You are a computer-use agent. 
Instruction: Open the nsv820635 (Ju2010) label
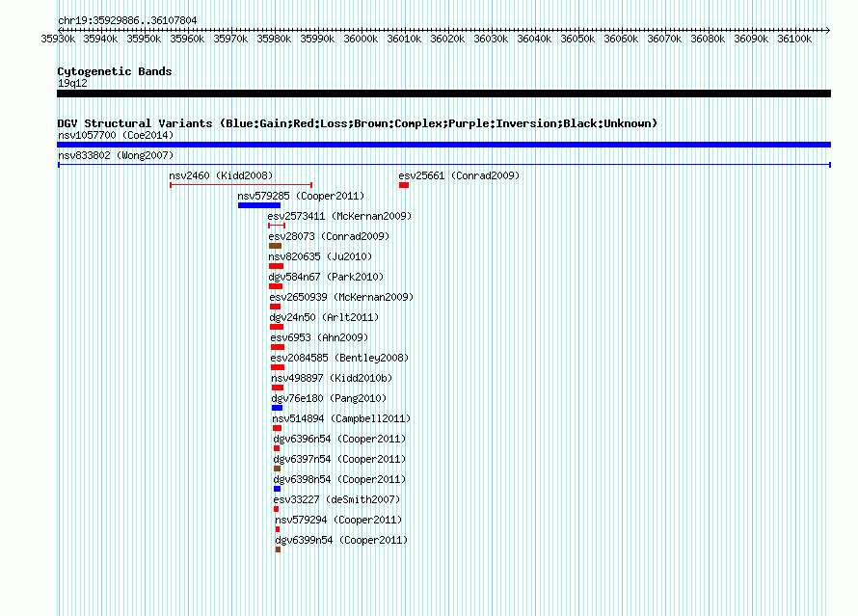(320, 256)
